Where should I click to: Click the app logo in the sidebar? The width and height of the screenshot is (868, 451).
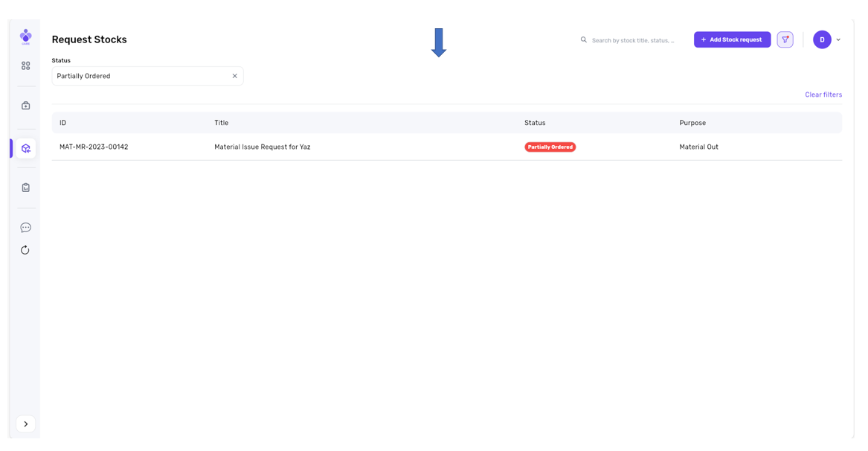[x=26, y=36]
